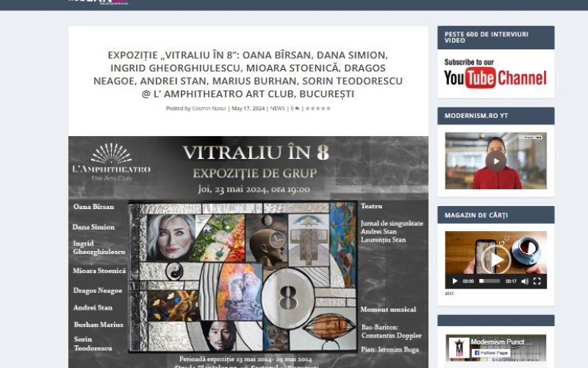This screenshot has height=368, width=588.
Task: Click the Modernism Facebook page avatar
Action: point(459,347)
